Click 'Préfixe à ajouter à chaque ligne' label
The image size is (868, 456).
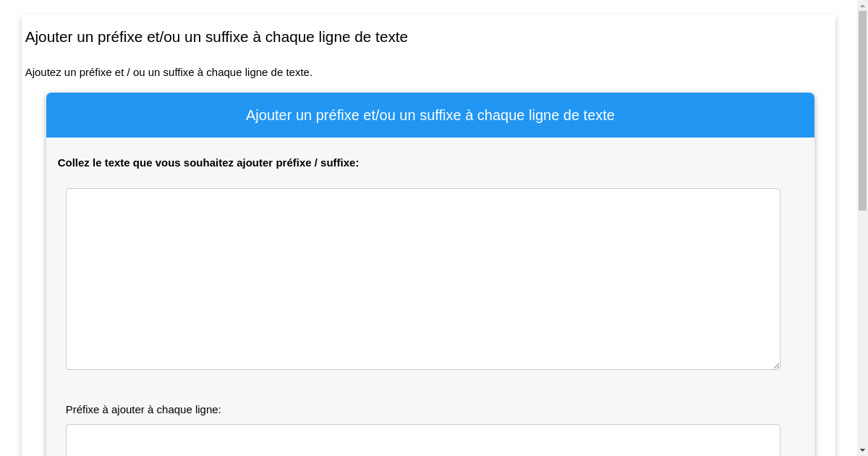(x=143, y=410)
